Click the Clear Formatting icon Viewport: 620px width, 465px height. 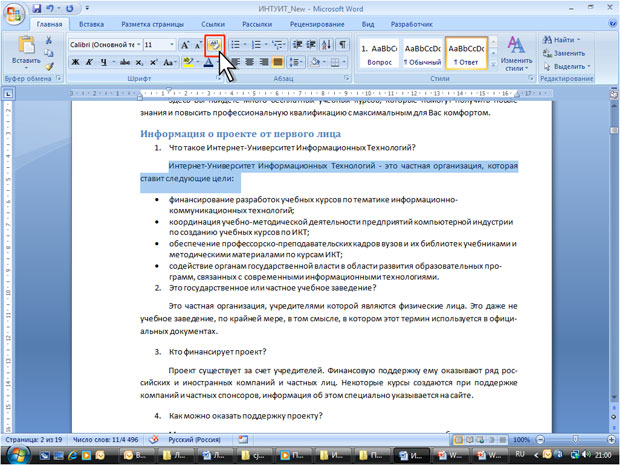(215, 45)
